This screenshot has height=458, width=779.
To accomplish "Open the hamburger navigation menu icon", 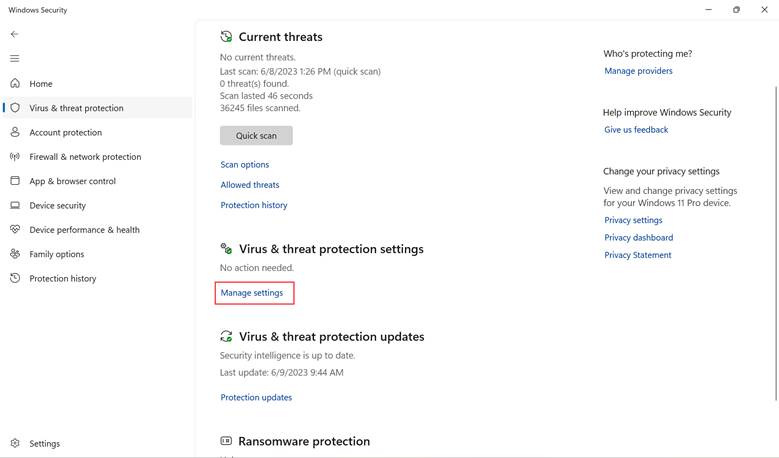I will [14, 58].
